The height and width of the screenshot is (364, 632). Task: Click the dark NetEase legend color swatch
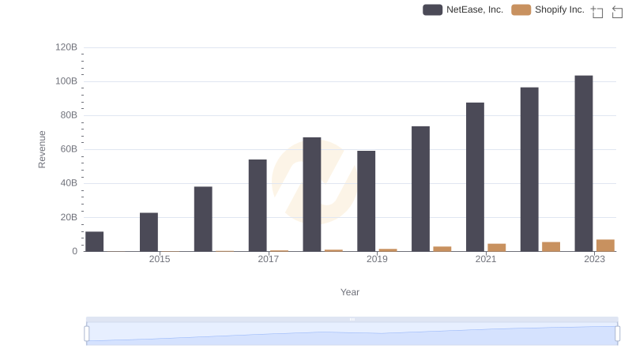point(432,9)
